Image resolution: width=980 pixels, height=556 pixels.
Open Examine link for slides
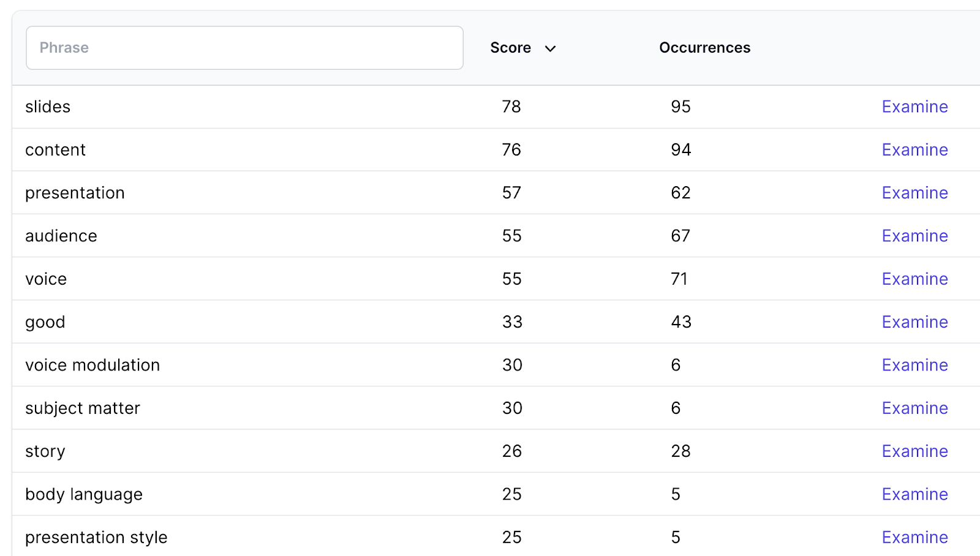914,107
